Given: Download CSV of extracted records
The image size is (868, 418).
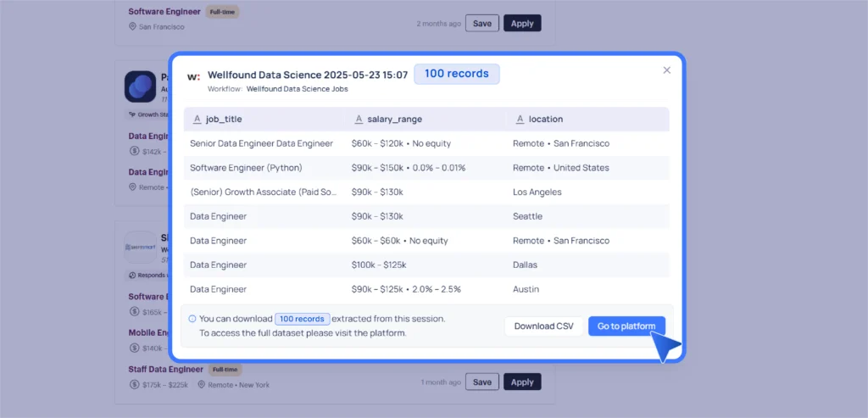Looking at the screenshot, I should (543, 326).
